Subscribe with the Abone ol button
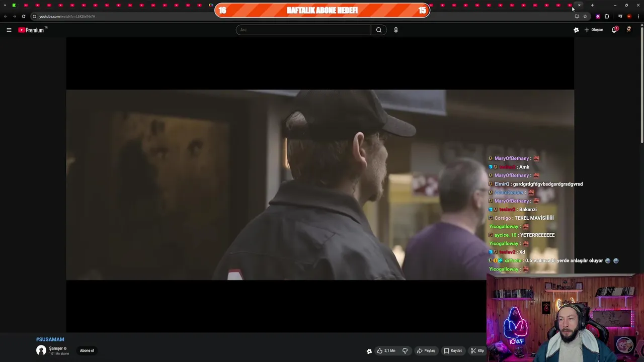This screenshot has height=362, width=644. [x=87, y=350]
